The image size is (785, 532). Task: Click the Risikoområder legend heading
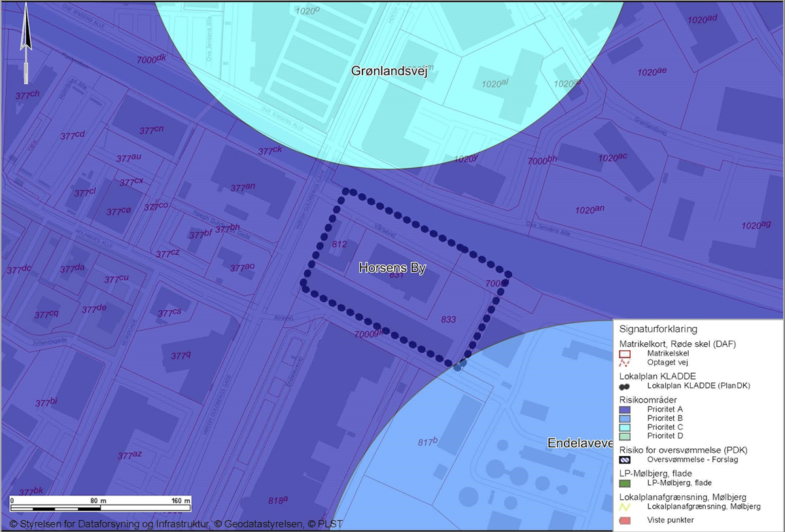coord(648,399)
